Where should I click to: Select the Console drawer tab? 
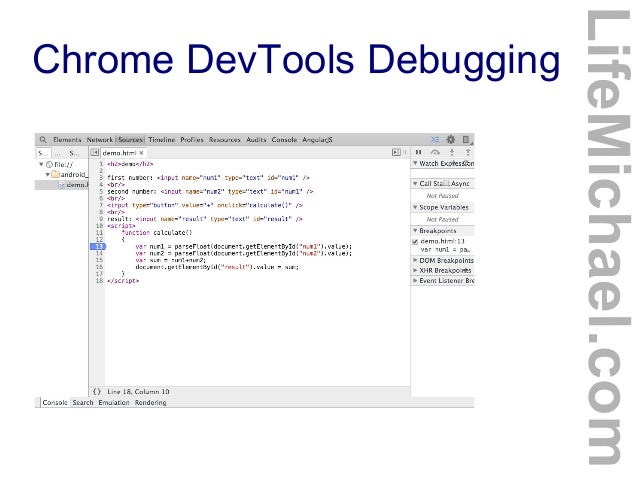(55, 402)
